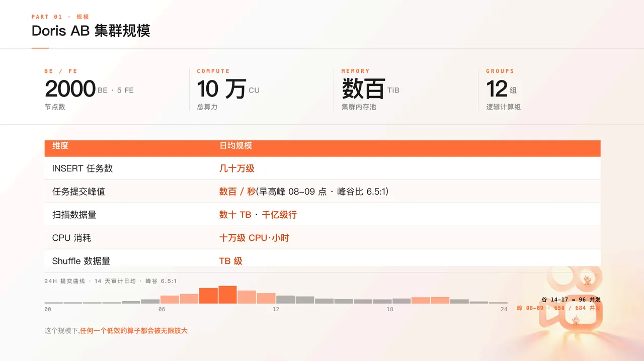Click the "几十万级" table value

click(236, 168)
